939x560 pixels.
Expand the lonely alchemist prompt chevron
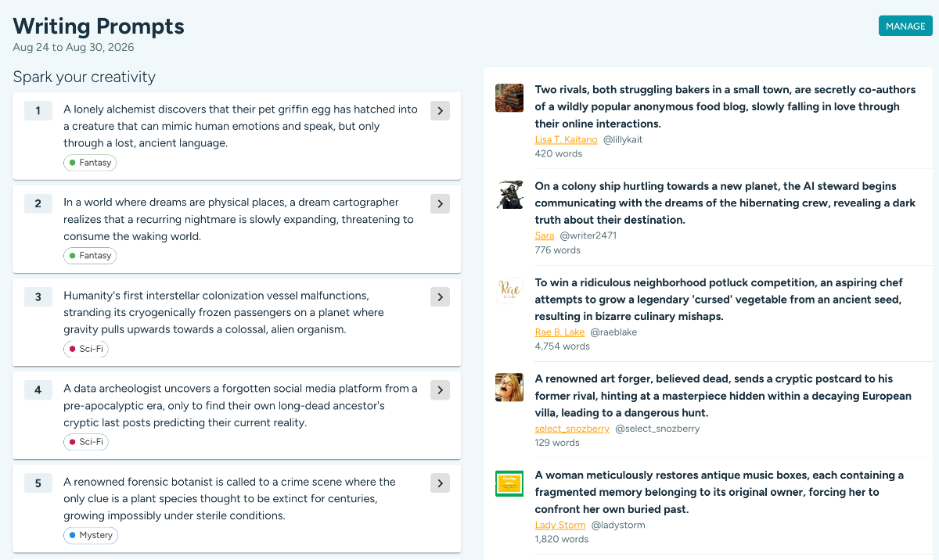click(440, 111)
